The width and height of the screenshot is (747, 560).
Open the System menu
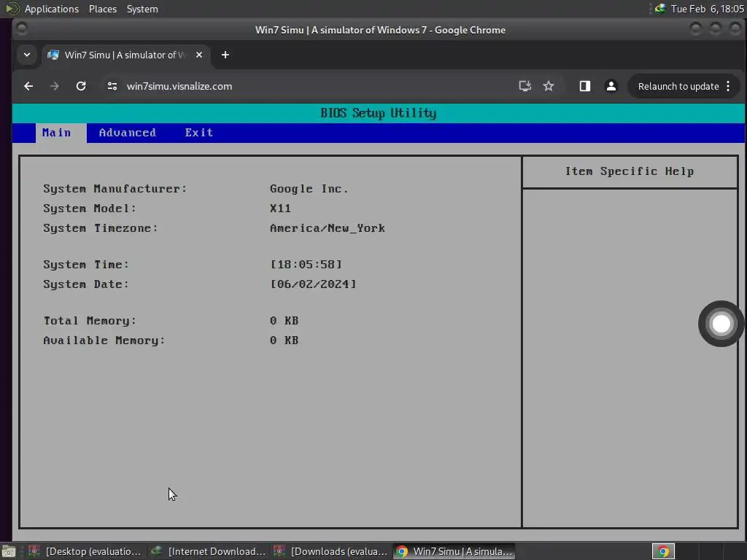pos(142,9)
